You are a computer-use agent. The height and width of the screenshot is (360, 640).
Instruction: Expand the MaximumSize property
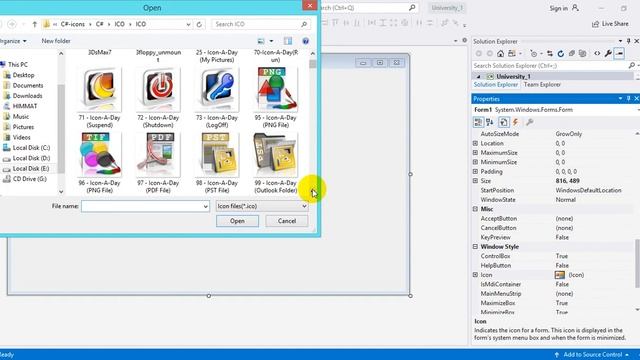coord(475,153)
